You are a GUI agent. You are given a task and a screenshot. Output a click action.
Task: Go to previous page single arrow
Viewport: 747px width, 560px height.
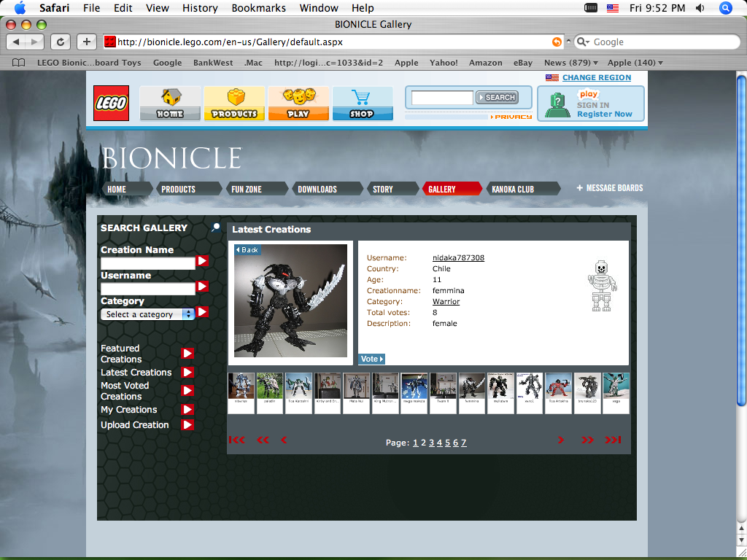284,440
